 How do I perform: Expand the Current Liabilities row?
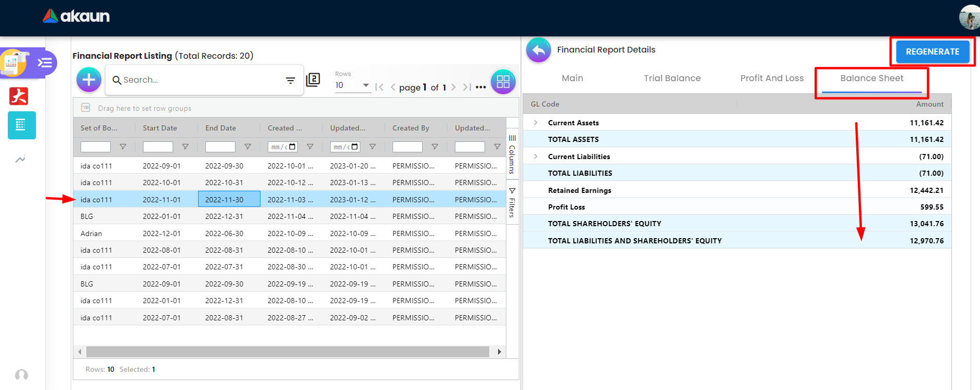pyautogui.click(x=535, y=157)
